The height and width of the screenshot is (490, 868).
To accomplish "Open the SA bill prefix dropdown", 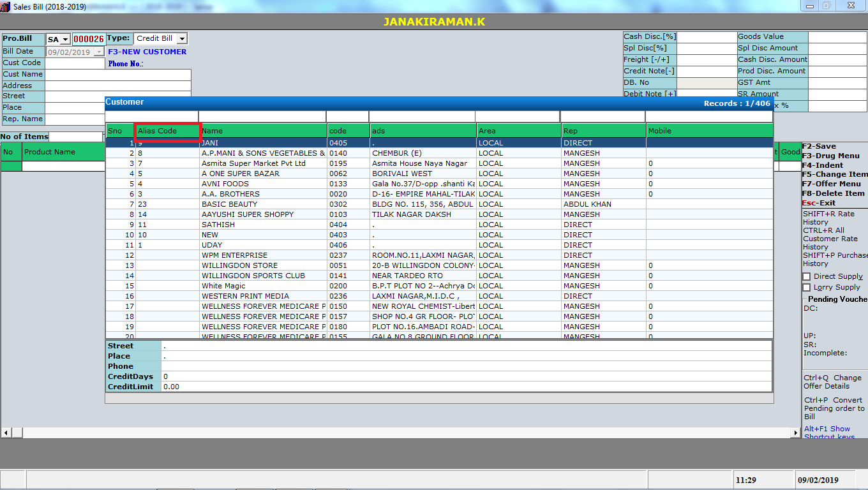I will (65, 40).
